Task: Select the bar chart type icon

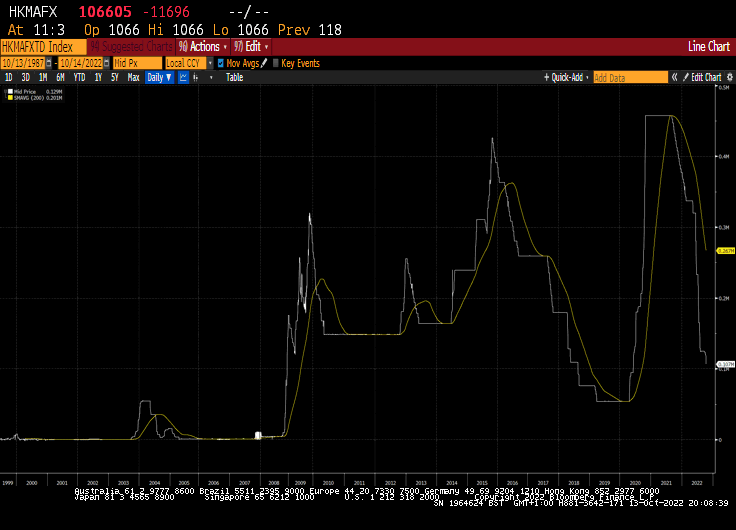Action: (196, 77)
